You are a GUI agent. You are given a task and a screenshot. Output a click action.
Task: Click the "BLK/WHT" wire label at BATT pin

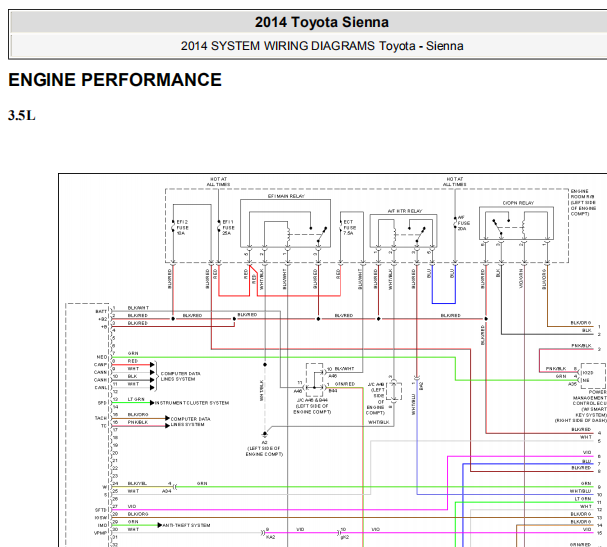(138, 308)
